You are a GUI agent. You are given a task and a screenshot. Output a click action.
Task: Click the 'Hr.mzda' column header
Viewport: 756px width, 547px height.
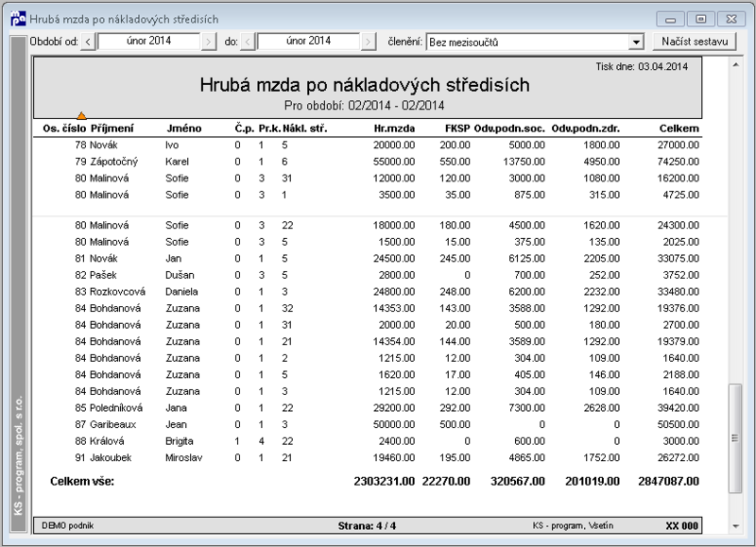394,128
